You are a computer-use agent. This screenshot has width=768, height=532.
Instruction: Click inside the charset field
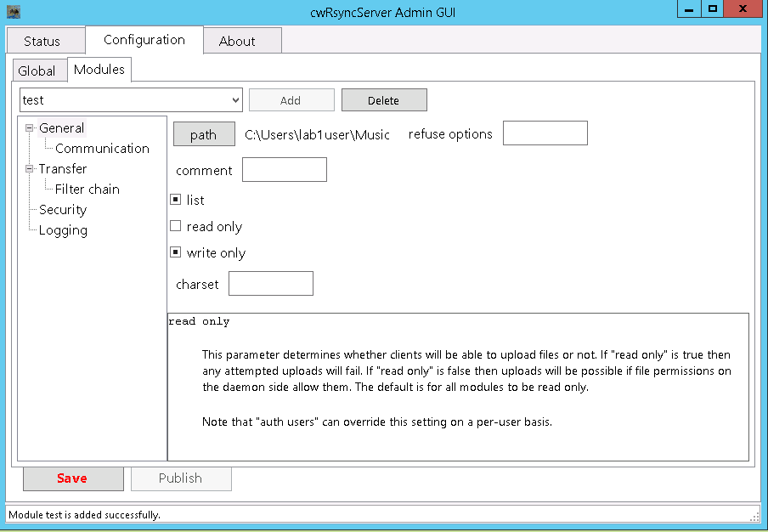(270, 283)
